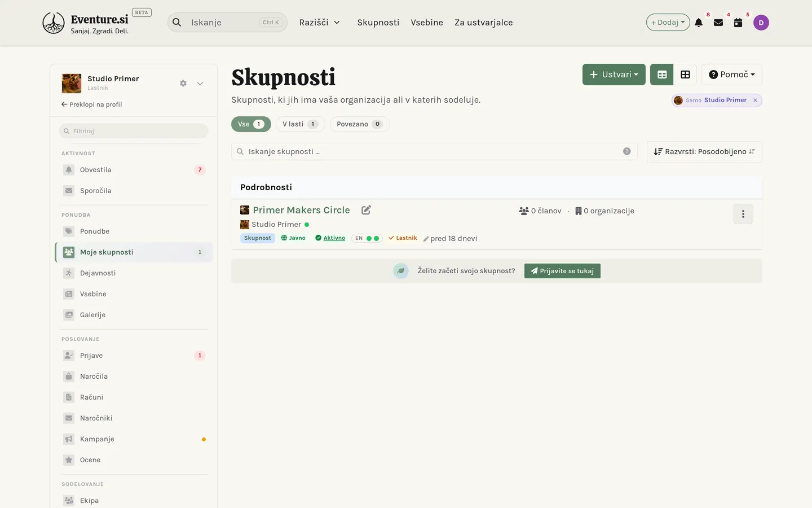Open Razvrsti: Posodobljeno sort dropdown

tap(704, 152)
